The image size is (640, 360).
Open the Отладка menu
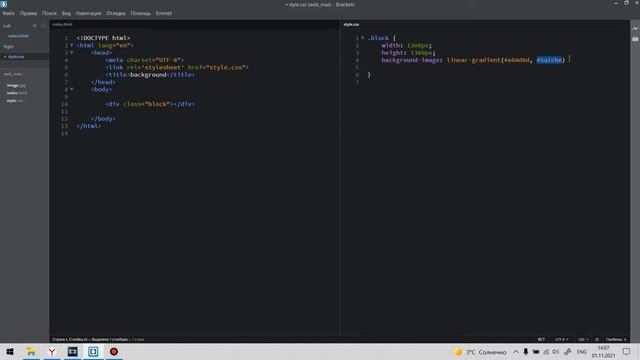pos(116,13)
